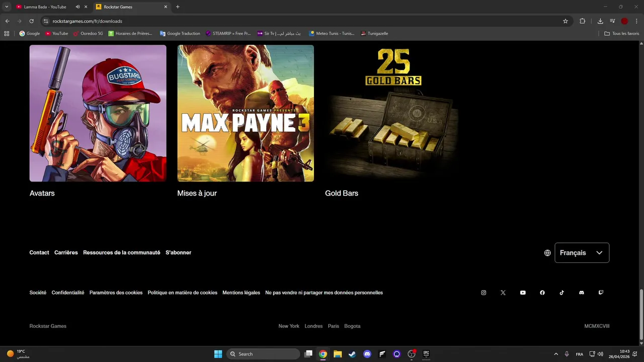Open the Rockstar Facebook footer icon

542,293
